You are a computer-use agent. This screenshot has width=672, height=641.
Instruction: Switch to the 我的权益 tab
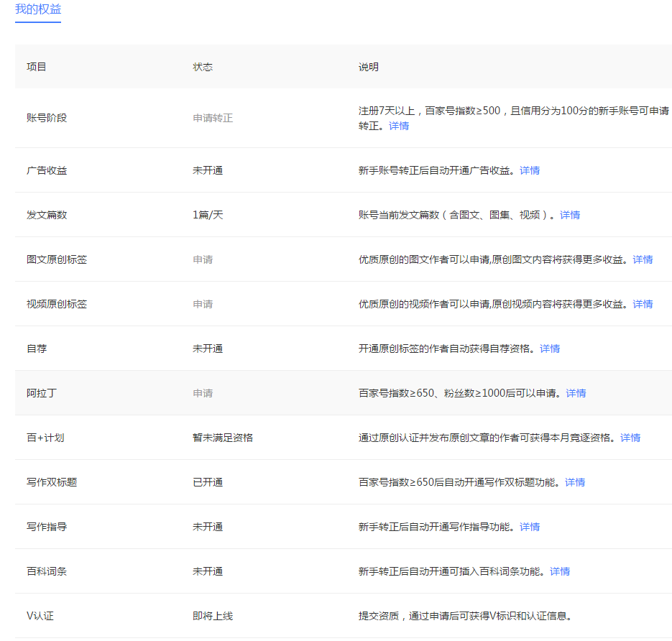(x=37, y=10)
